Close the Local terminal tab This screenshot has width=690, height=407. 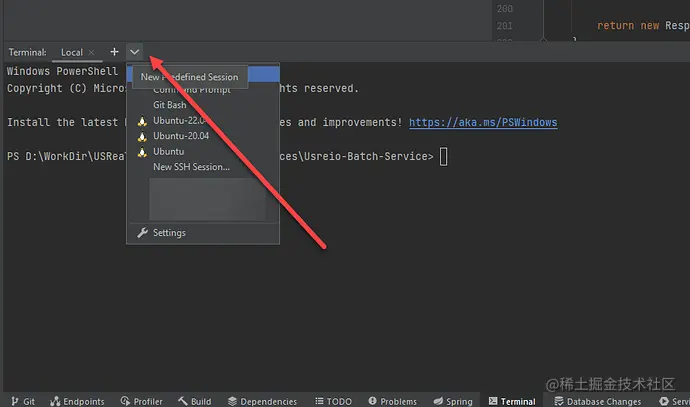[x=92, y=52]
